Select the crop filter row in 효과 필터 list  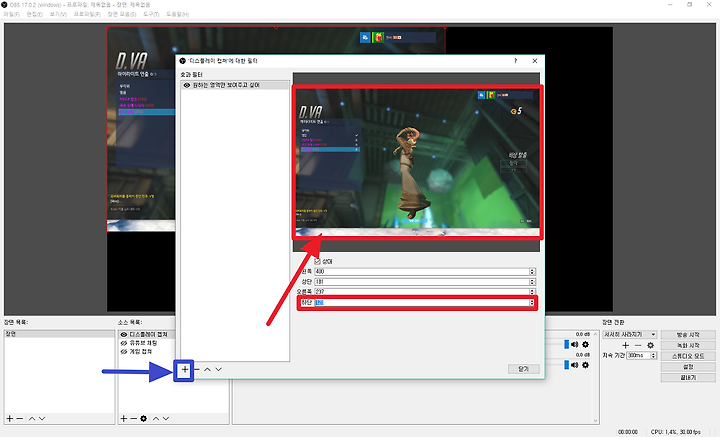235,85
